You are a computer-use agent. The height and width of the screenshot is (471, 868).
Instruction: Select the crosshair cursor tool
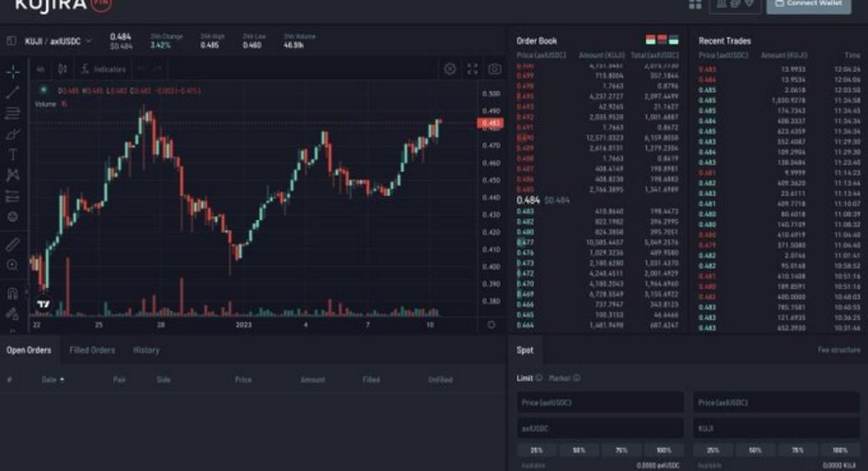13,71
